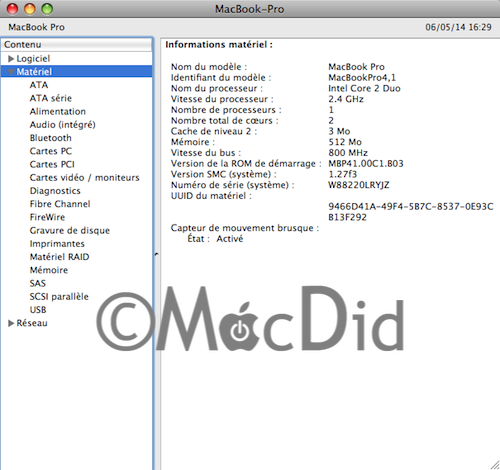Show FireWire device information
This screenshot has height=470, width=500.
click(x=47, y=217)
